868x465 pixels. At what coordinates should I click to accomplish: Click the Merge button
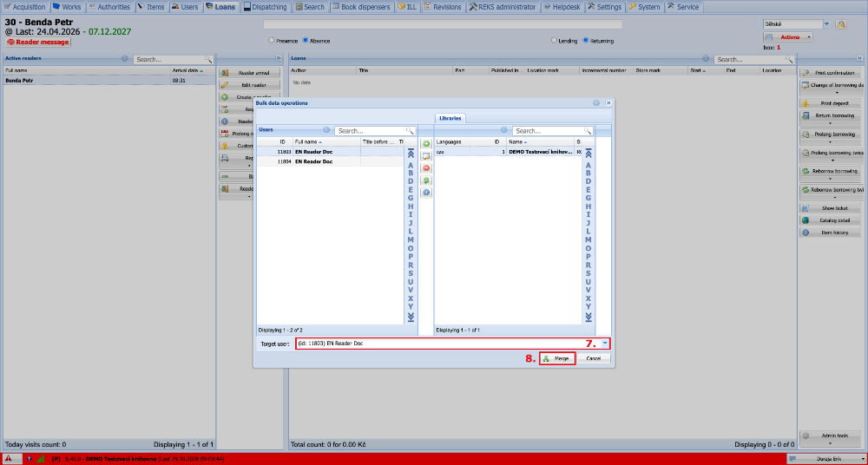click(557, 358)
